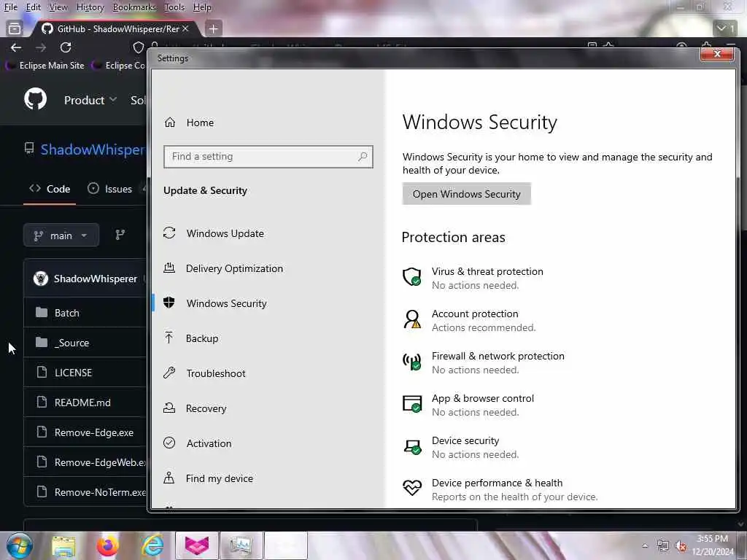Open the Help menu in Firefox
The image size is (747, 560).
pyautogui.click(x=202, y=7)
